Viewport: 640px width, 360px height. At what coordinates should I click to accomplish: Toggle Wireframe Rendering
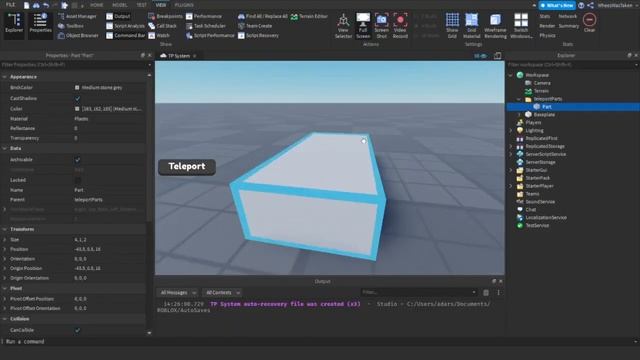[x=495, y=25]
